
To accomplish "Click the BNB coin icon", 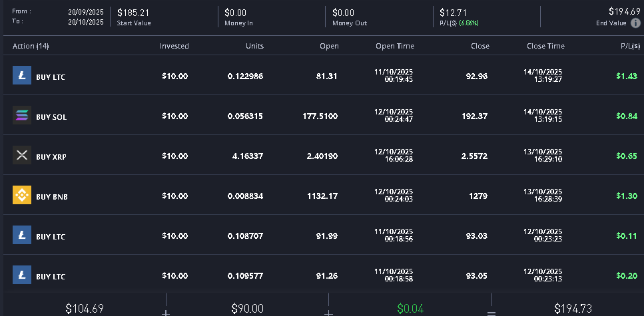I will click(x=22, y=196).
